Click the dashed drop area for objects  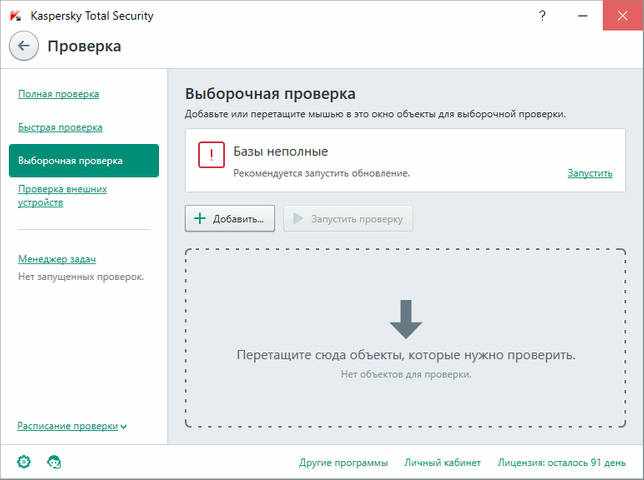405,338
